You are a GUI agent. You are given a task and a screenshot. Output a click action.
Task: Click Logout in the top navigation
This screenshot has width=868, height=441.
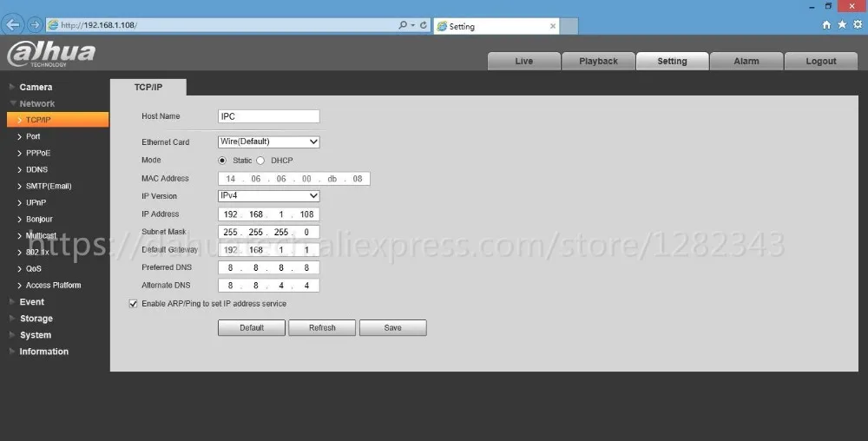(x=821, y=61)
